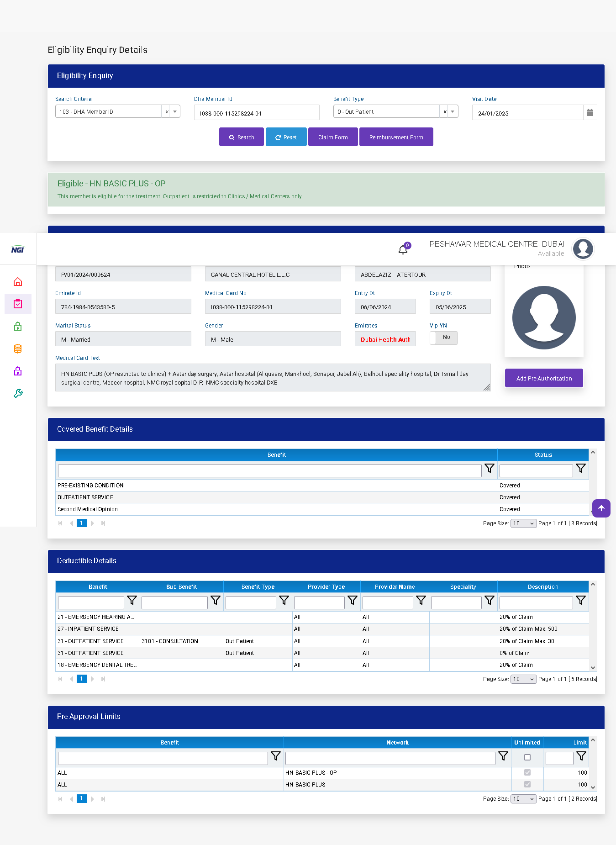The width and height of the screenshot is (616, 845).
Task: Select the clipboard check sidebar icon
Action: 18,304
